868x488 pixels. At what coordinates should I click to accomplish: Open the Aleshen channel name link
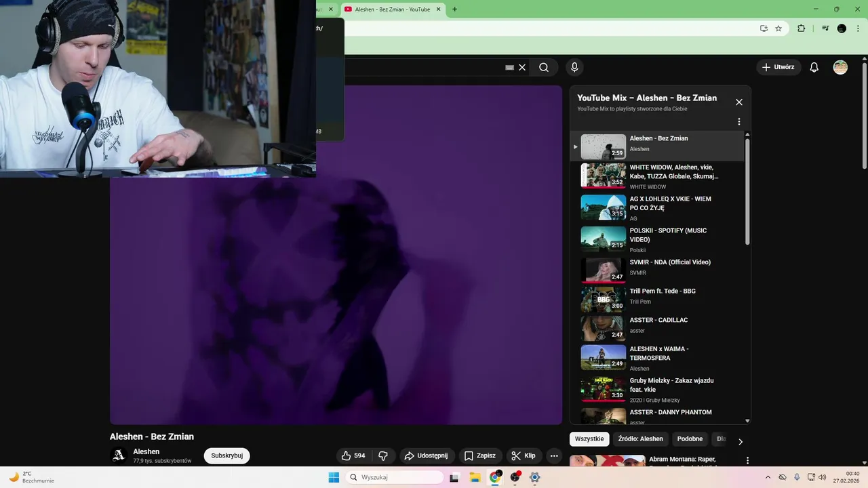click(x=146, y=451)
